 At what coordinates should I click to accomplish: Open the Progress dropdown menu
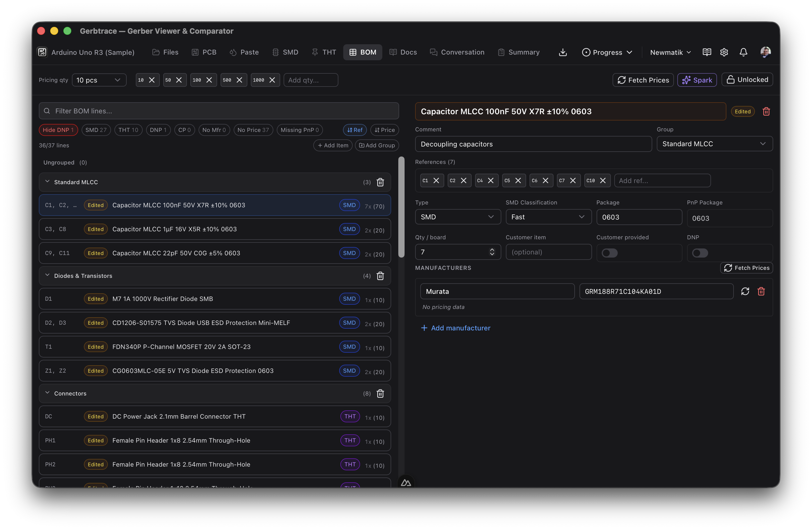point(607,52)
